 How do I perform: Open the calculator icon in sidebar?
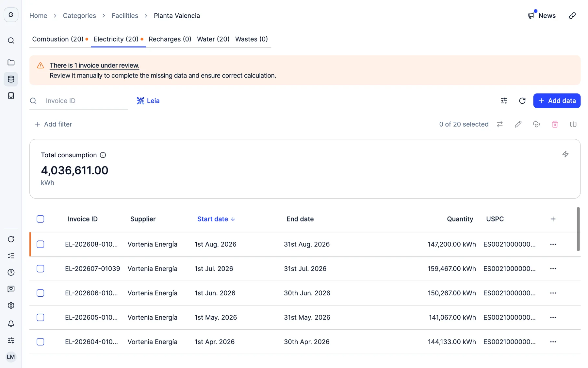click(11, 96)
